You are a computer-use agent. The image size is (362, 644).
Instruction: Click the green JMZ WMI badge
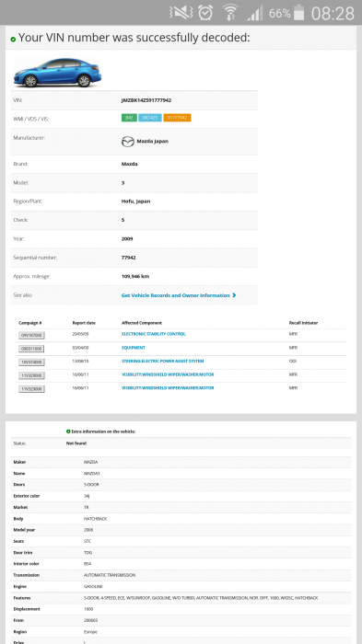[129, 118]
